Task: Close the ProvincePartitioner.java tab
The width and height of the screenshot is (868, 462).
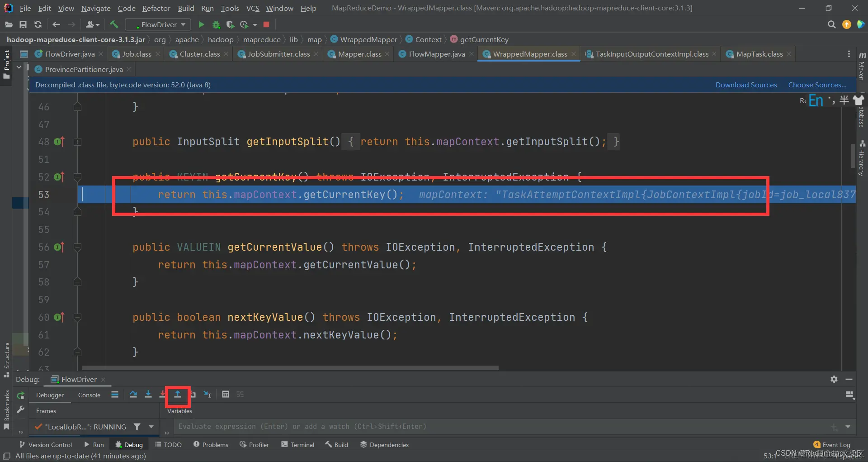Action: point(129,69)
